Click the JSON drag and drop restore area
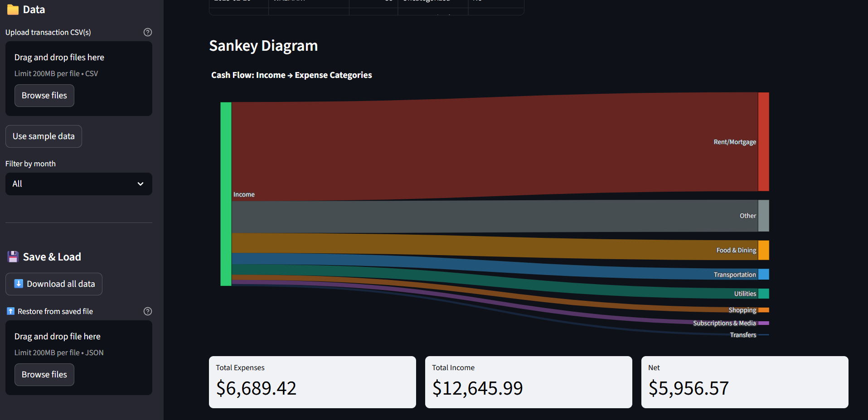The image size is (868, 420). click(x=79, y=358)
